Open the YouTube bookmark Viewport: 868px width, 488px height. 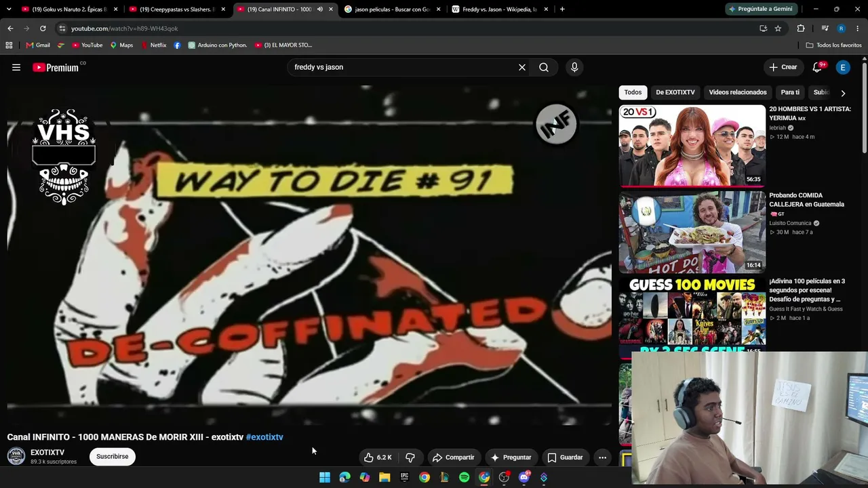[87, 45]
